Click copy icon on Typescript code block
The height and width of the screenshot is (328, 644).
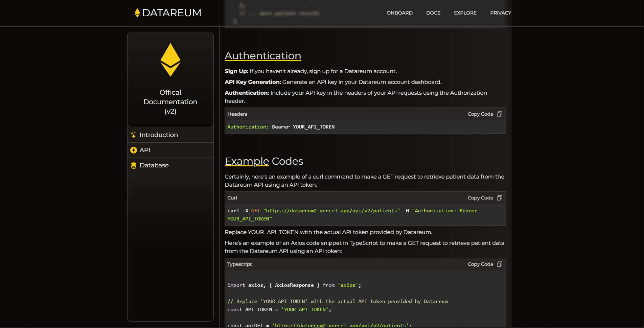coord(500,264)
